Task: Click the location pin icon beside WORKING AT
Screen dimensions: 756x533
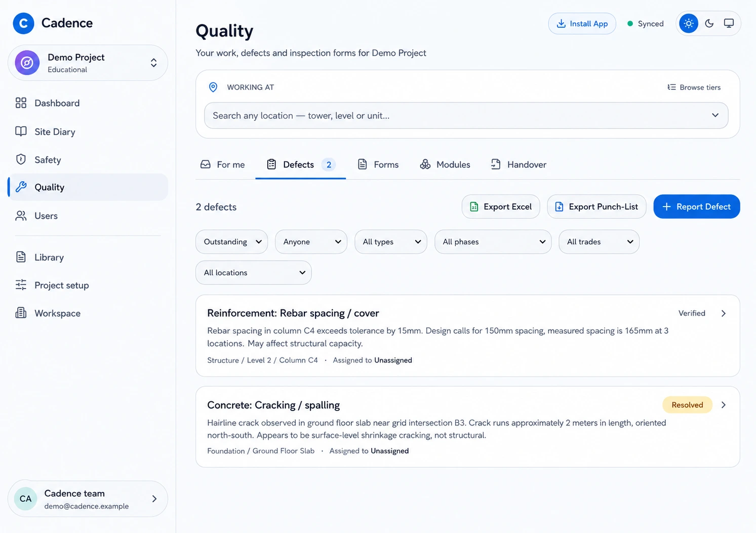Action: [213, 87]
